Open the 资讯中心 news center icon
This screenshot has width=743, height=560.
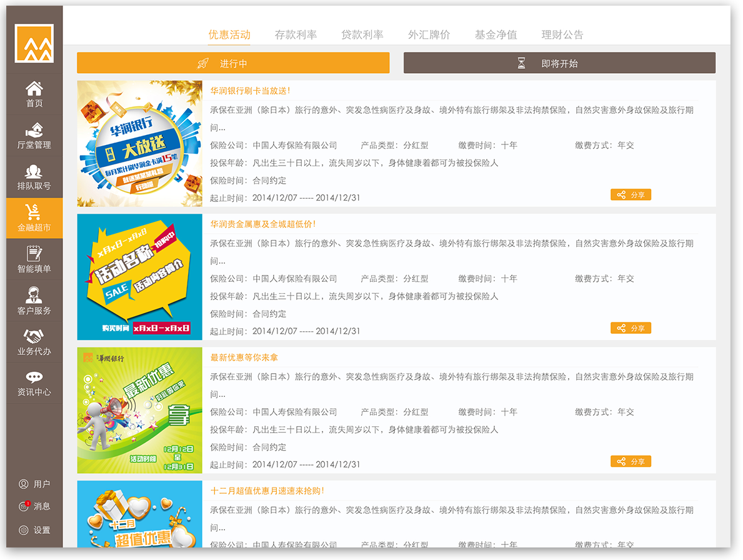[34, 382]
